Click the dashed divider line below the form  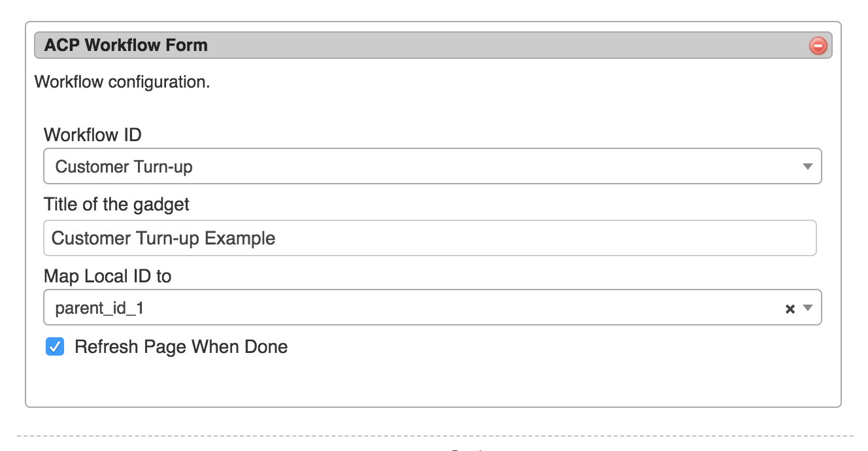tap(434, 435)
